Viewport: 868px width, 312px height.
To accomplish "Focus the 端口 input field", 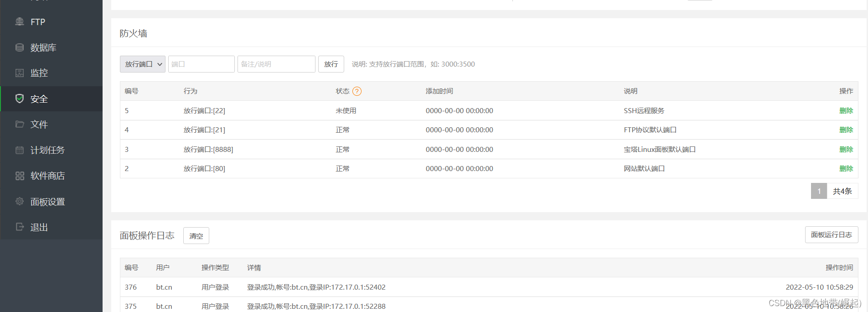I will coord(201,64).
